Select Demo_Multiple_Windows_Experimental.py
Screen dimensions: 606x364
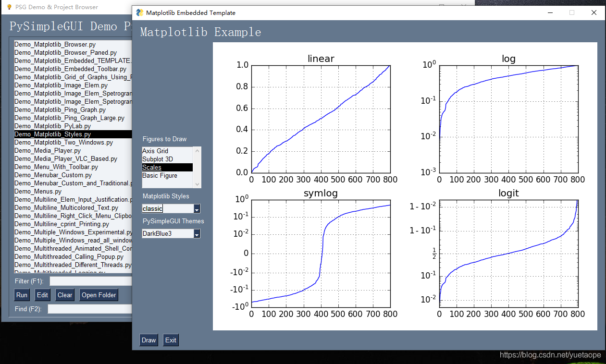pyautogui.click(x=73, y=232)
